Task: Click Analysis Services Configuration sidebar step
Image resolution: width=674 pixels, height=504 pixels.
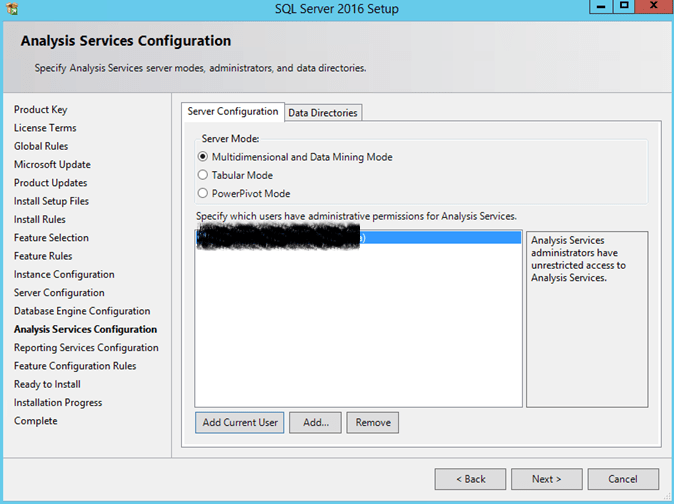Action: [x=86, y=330]
